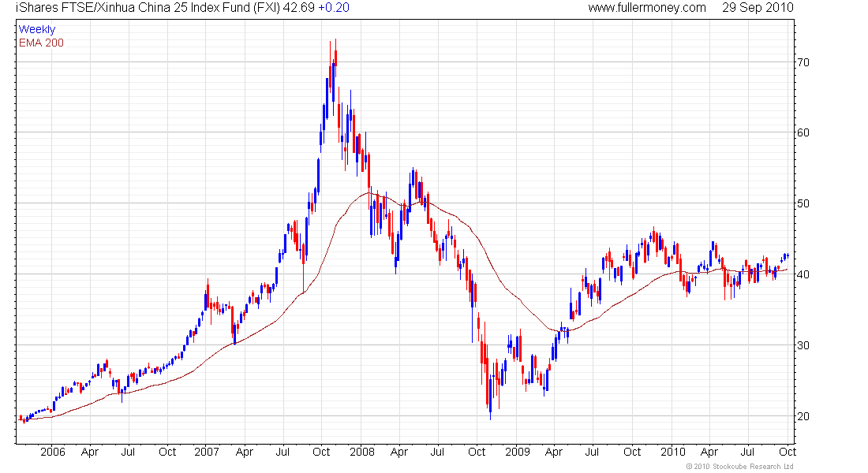Click the Apr label following 2010

(709, 453)
